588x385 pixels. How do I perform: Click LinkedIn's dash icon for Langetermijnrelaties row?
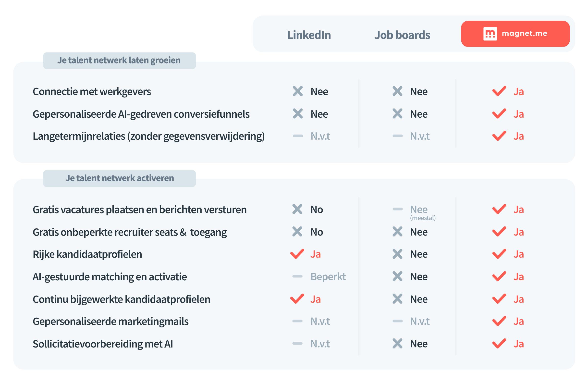[x=298, y=136]
